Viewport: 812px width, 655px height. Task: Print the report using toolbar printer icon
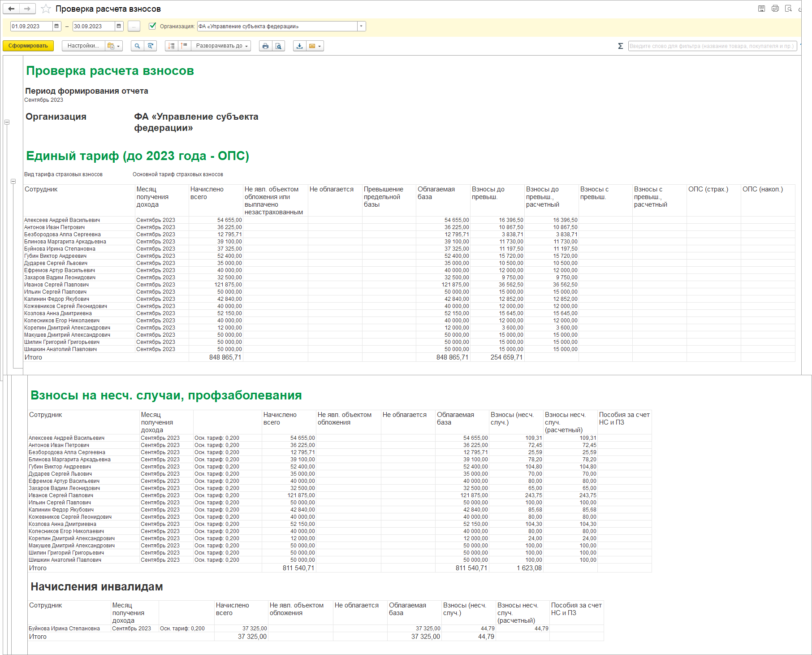266,46
